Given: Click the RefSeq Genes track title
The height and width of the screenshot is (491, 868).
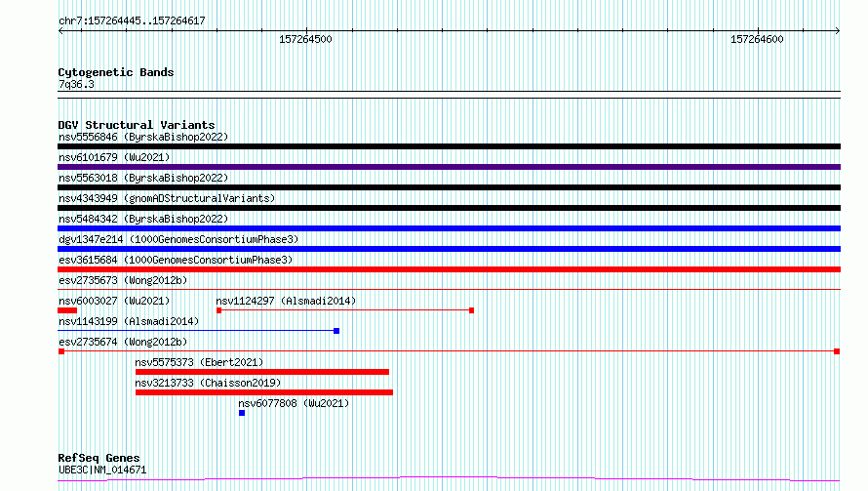Looking at the screenshot, I should coord(99,458).
